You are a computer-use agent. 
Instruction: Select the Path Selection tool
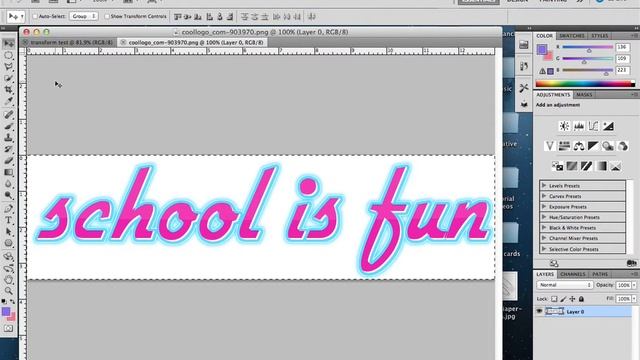(x=9, y=232)
